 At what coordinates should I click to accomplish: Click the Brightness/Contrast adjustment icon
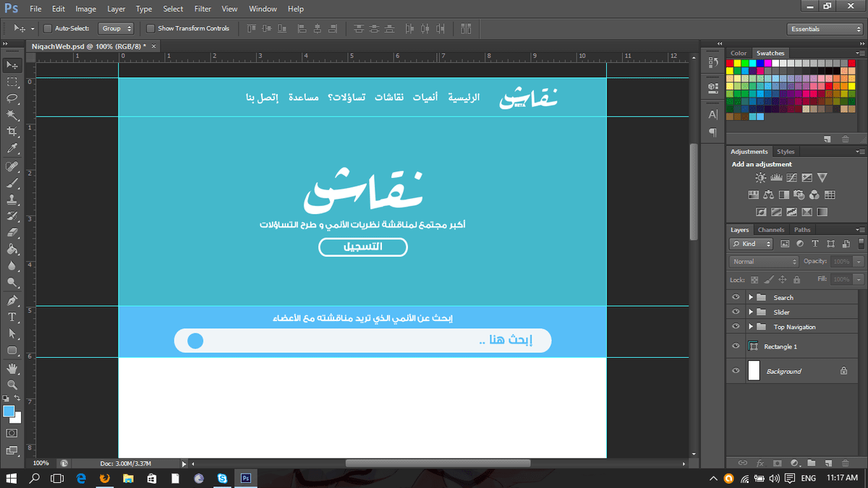[x=761, y=178]
